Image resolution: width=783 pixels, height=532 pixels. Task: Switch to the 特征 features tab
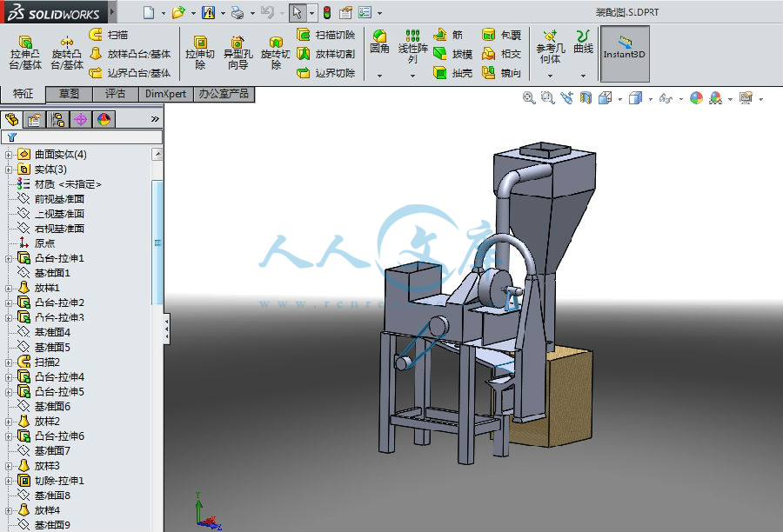click(23, 94)
